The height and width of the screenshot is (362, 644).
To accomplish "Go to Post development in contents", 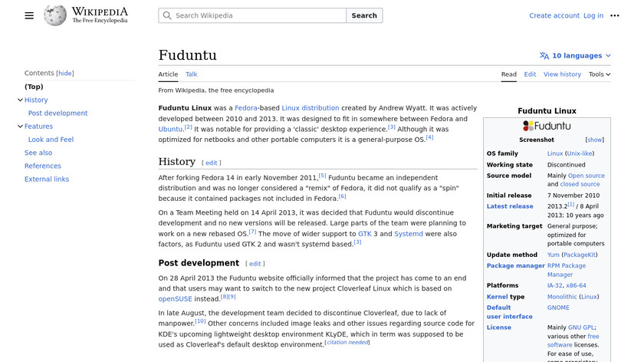I will 58,113.
